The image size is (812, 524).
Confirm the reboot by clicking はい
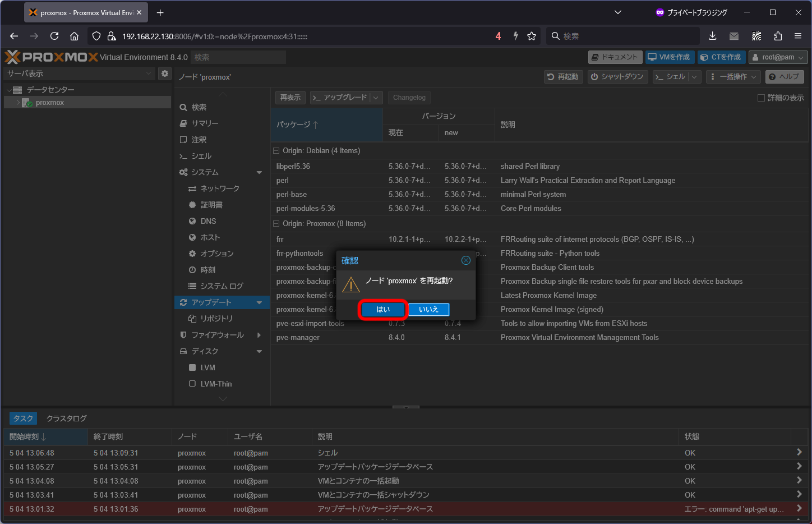pos(383,310)
